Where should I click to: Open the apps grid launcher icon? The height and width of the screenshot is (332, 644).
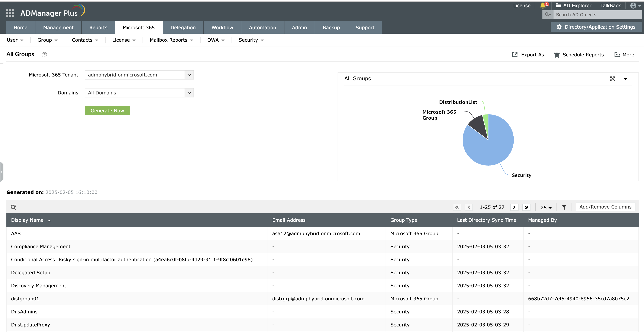click(10, 13)
